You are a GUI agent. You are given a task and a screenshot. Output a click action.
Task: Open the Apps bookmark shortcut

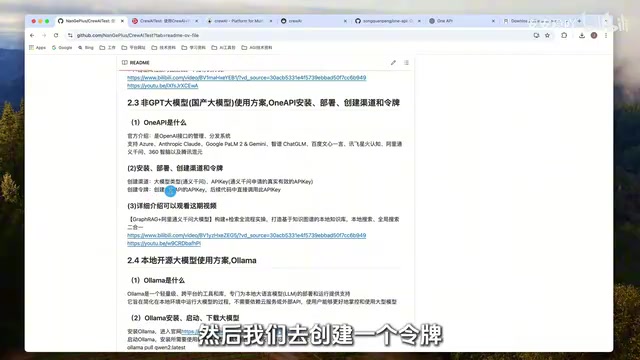38,48
